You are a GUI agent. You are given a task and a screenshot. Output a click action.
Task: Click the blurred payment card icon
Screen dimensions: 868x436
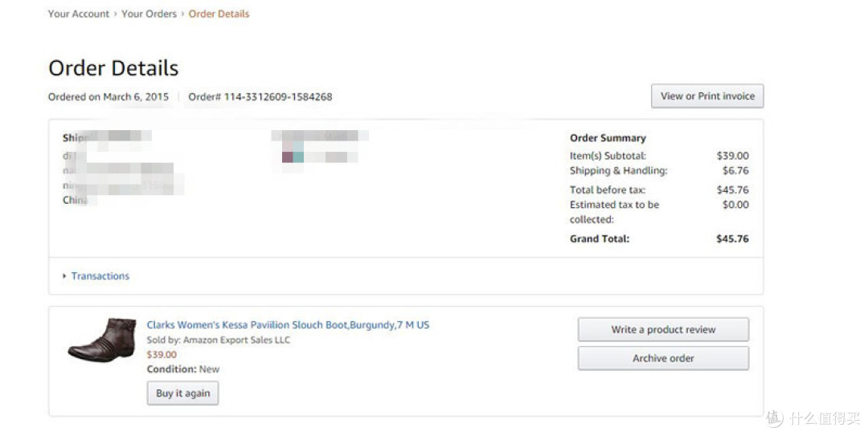tap(293, 157)
